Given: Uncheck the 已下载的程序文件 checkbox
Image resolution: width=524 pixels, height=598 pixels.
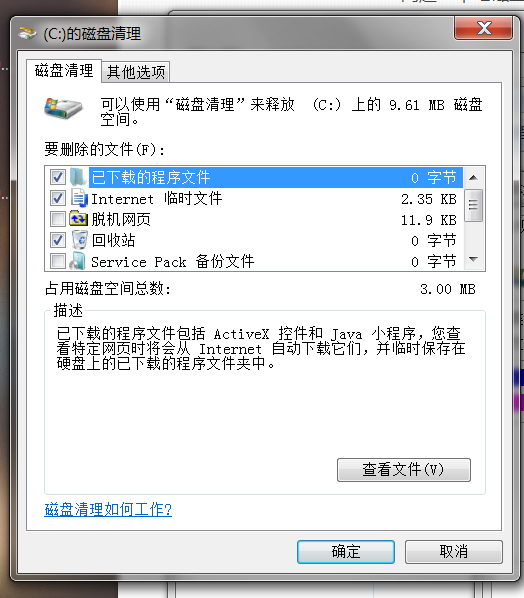Looking at the screenshot, I should [58, 177].
